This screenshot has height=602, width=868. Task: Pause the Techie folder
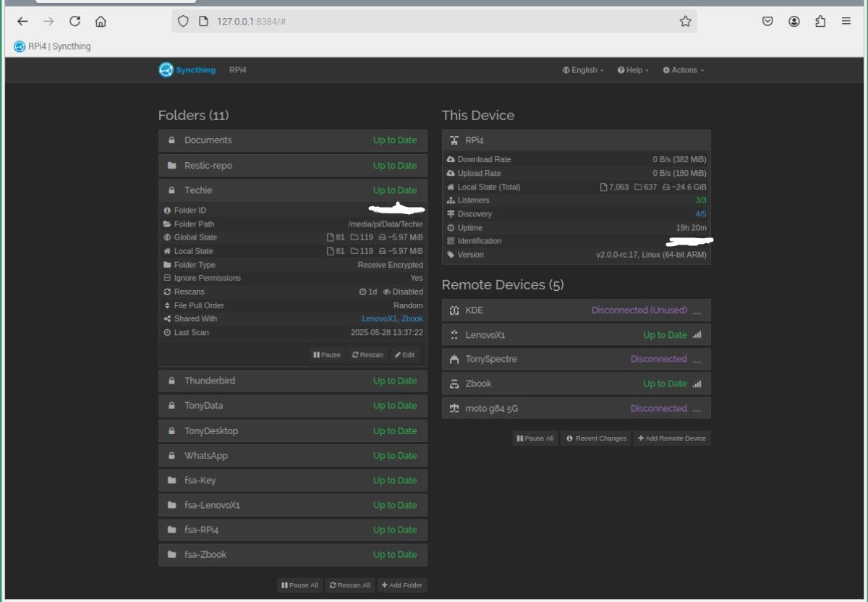point(327,355)
